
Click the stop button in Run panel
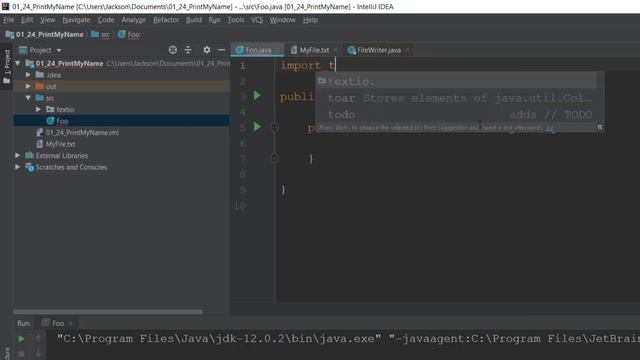(x=21, y=353)
